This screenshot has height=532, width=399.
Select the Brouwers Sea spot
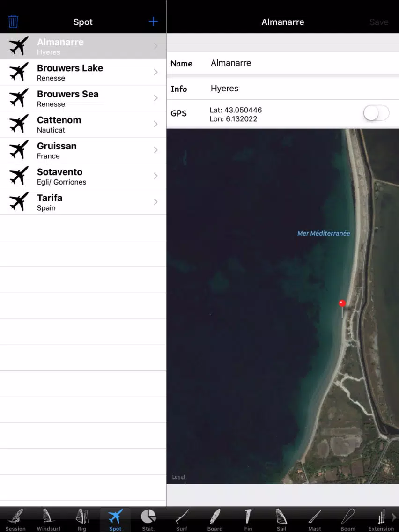click(x=83, y=98)
